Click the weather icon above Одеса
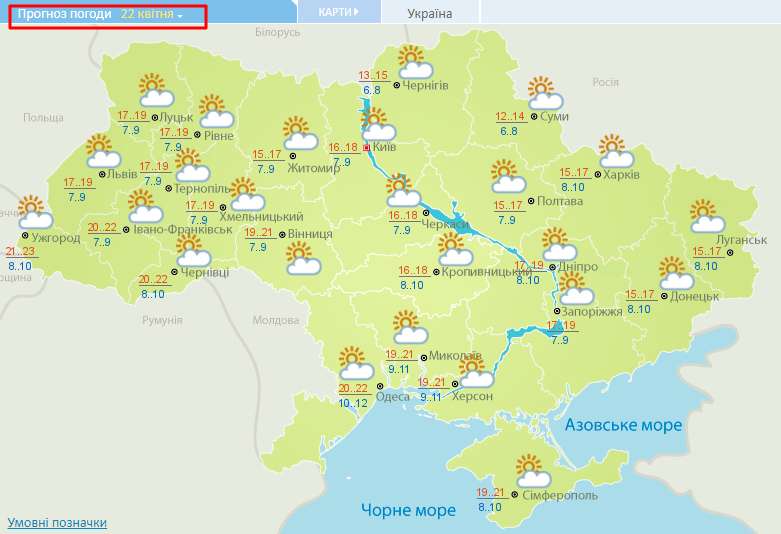Screen dimensions: 781x534 (355, 362)
